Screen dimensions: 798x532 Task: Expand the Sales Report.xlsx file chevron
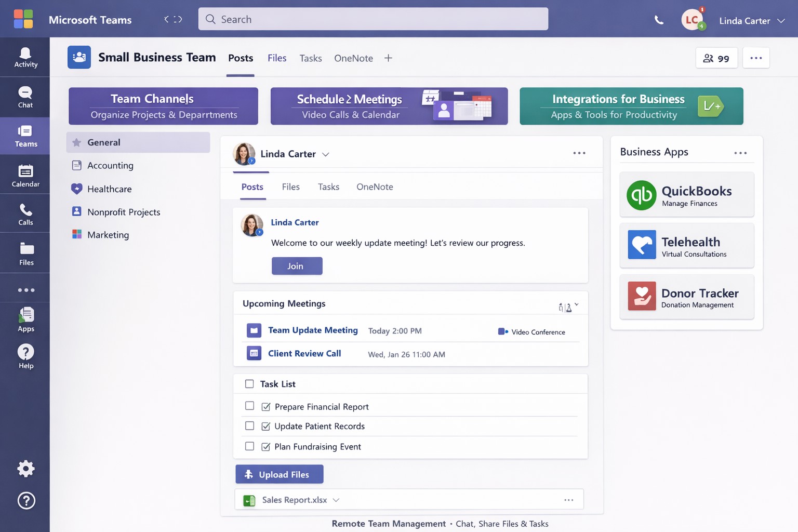336,500
